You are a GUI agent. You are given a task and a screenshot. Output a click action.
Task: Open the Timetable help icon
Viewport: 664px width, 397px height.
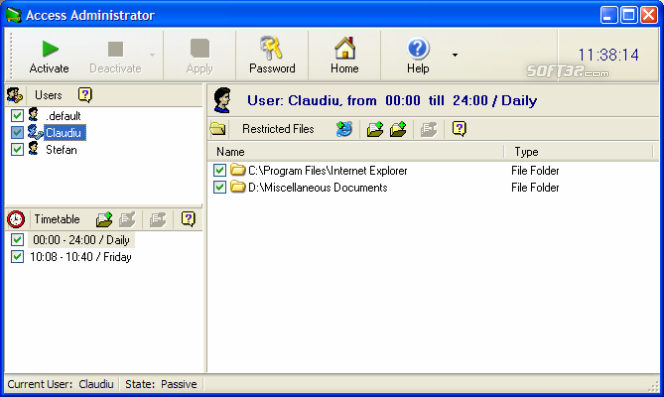188,219
